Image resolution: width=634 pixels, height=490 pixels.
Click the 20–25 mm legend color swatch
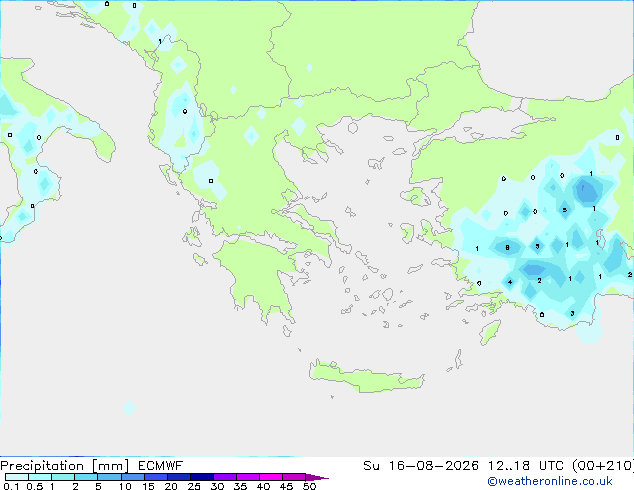click(x=178, y=477)
